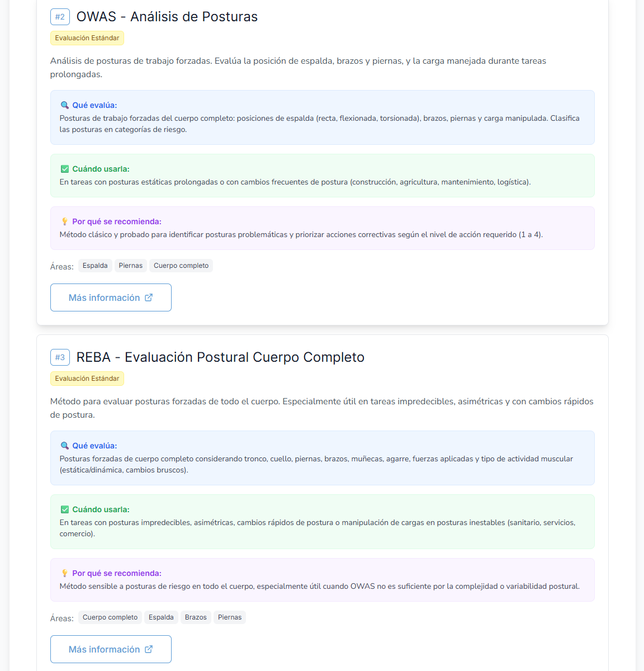Click the magnifier icon in the REBA card
Screen dimensions: 644x671
pos(64,446)
